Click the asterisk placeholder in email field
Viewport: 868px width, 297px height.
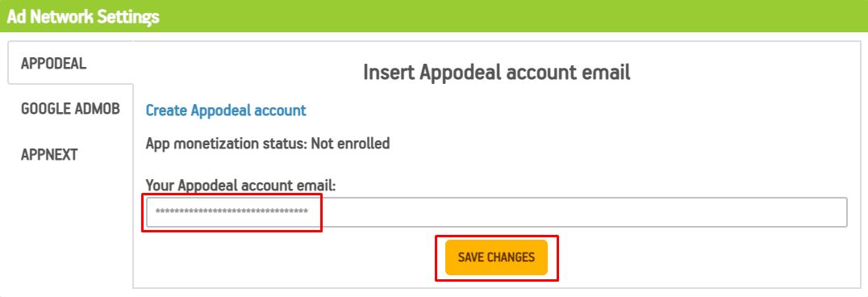(232, 212)
